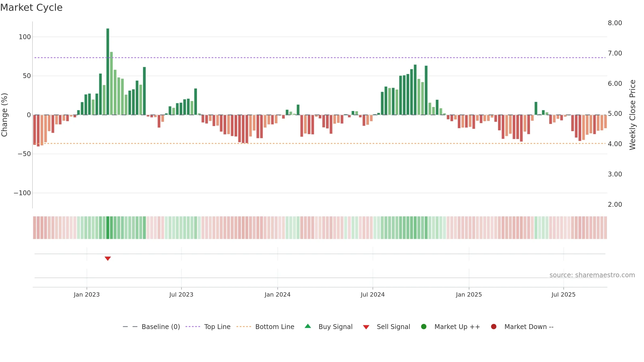Click the 4.00 tick on right axis

[x=615, y=144]
